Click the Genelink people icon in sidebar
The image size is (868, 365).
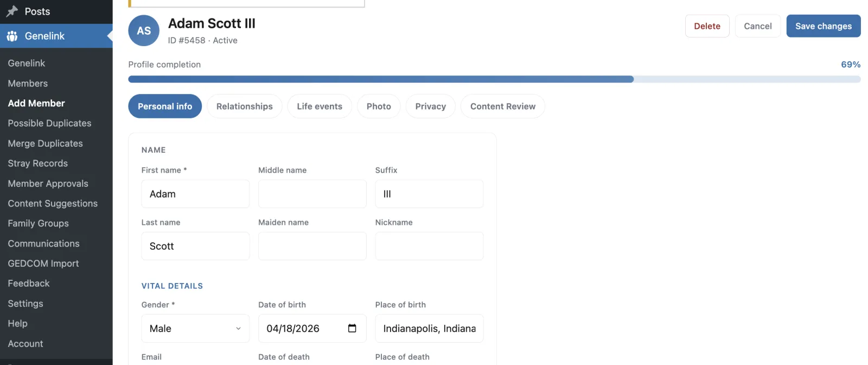point(12,36)
